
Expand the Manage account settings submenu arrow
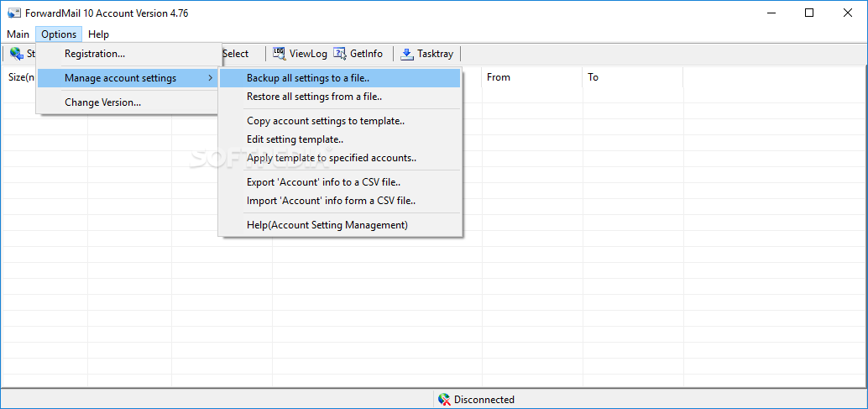(210, 78)
